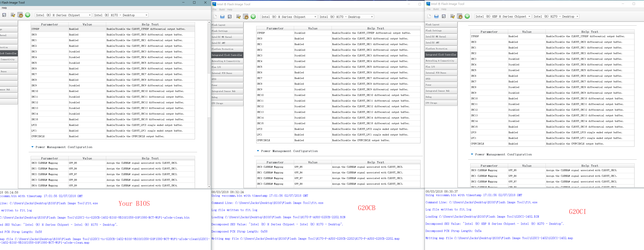Select Debug tab in the right window

click(441, 97)
